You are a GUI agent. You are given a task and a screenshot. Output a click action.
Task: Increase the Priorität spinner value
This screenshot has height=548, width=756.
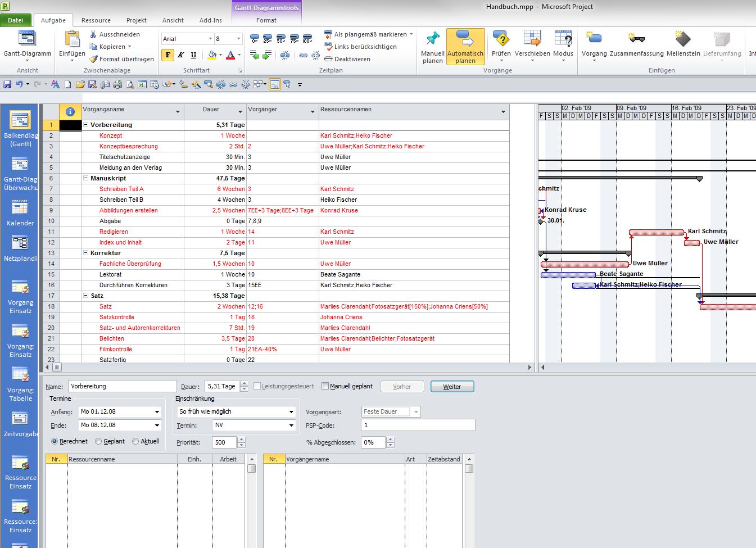tap(242, 440)
